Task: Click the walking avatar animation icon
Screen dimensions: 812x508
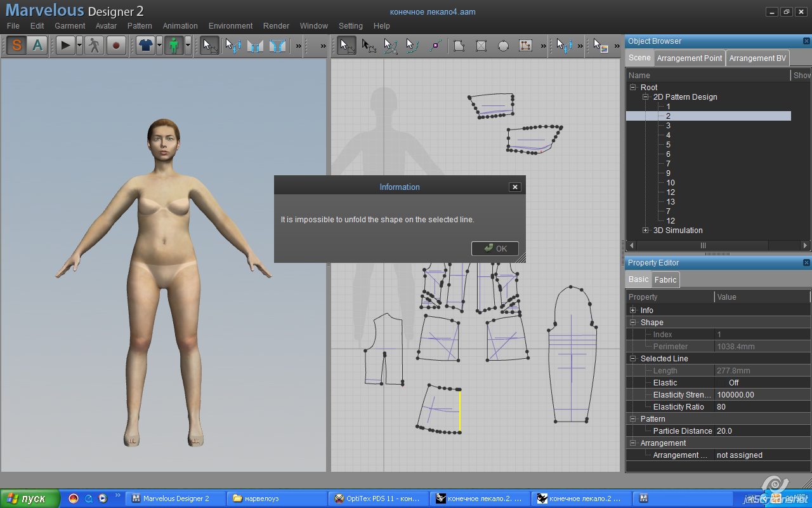Action: point(94,46)
